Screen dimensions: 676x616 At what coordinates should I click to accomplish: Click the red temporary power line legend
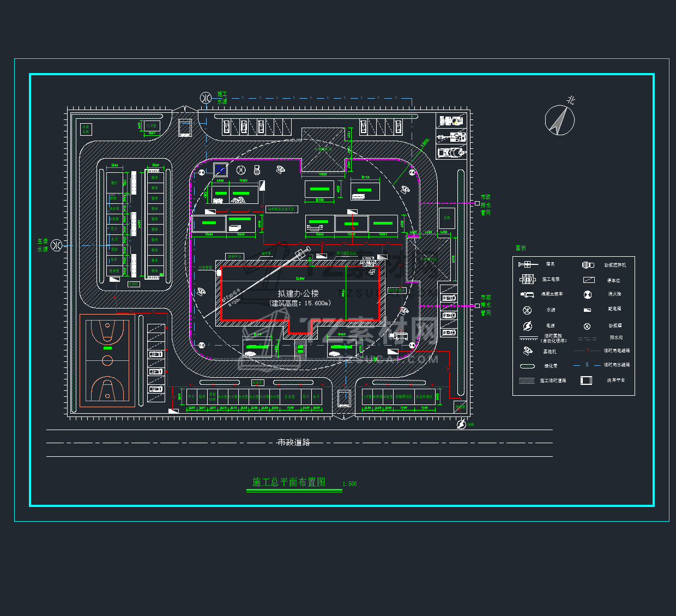(587, 351)
